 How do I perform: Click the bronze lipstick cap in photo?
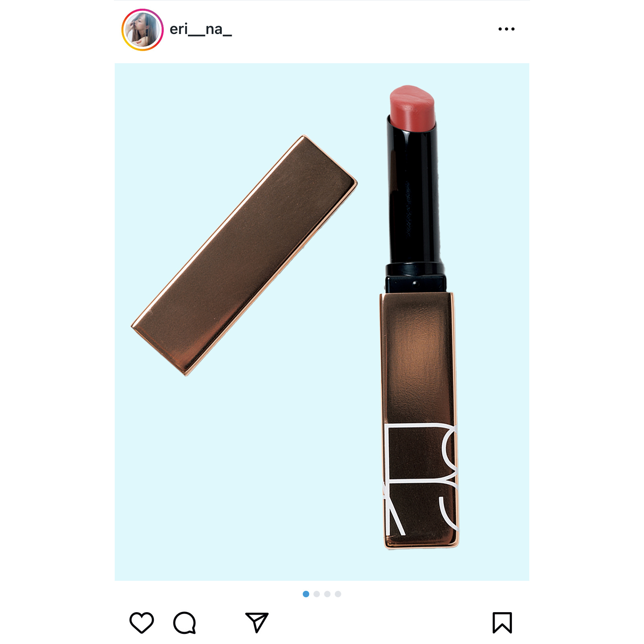pyautogui.click(x=244, y=256)
